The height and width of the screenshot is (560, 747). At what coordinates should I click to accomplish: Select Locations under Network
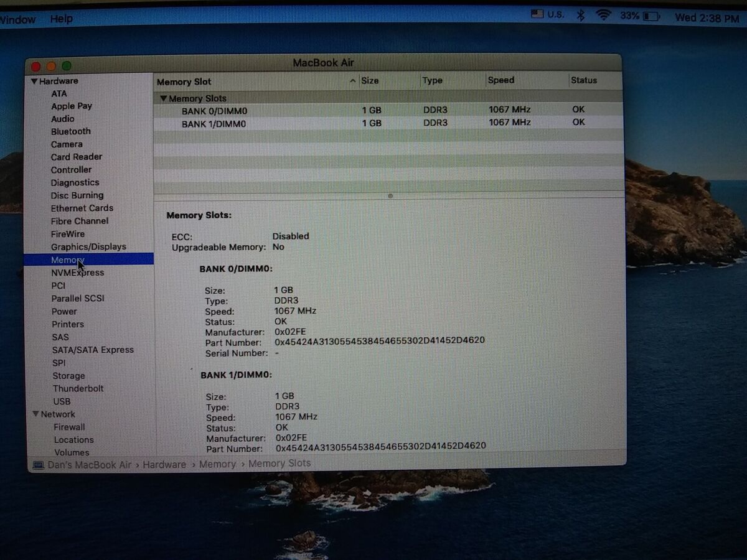coord(73,439)
